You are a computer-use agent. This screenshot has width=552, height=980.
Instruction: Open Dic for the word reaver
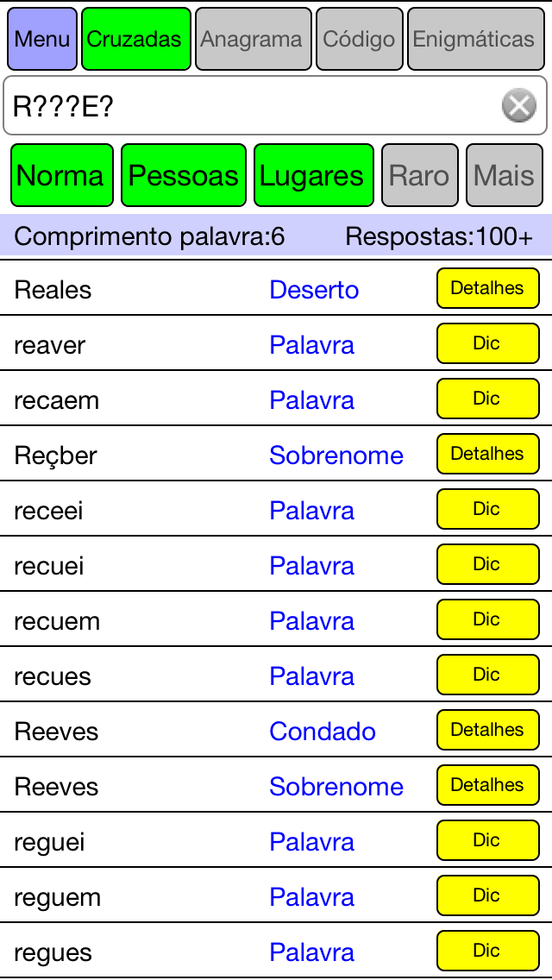pyautogui.click(x=487, y=343)
